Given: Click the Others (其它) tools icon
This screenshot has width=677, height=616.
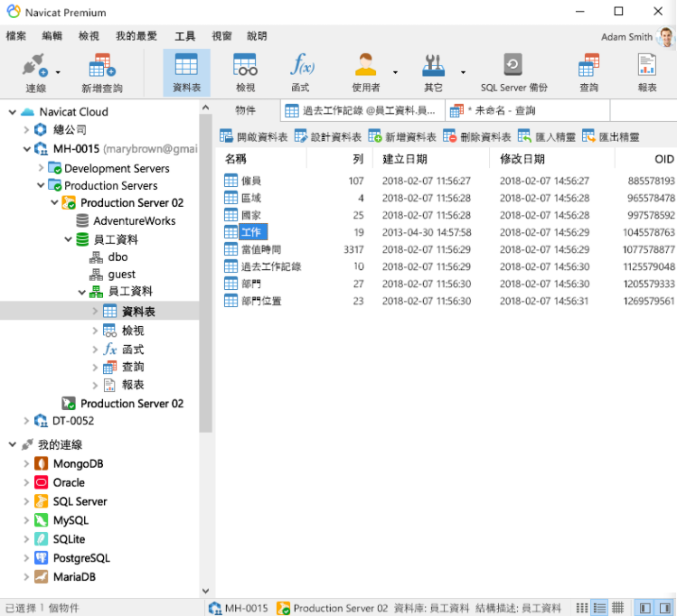Looking at the screenshot, I should coord(433,65).
